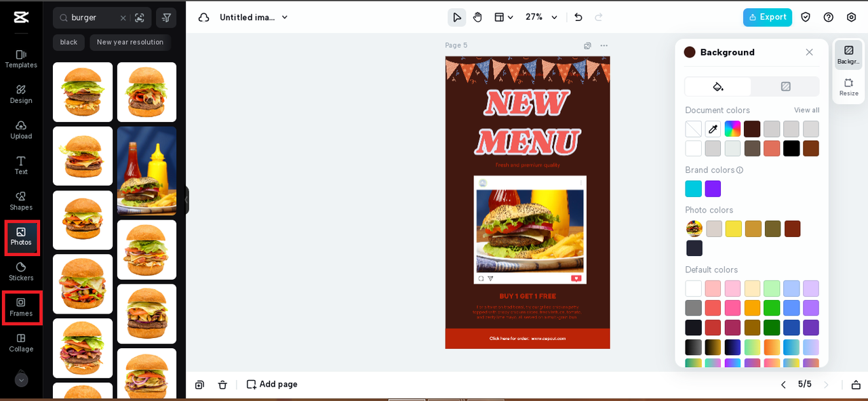Open settings via hexagon gear icon
The height and width of the screenshot is (401, 868).
tap(852, 17)
